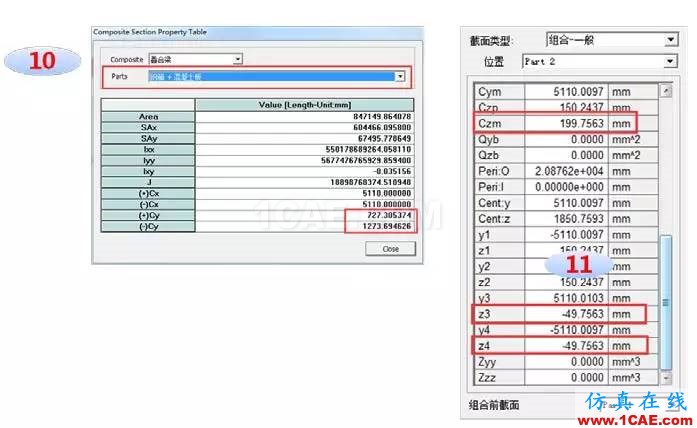
Task: Select the (+)Cx row label
Action: pyautogui.click(x=148, y=193)
